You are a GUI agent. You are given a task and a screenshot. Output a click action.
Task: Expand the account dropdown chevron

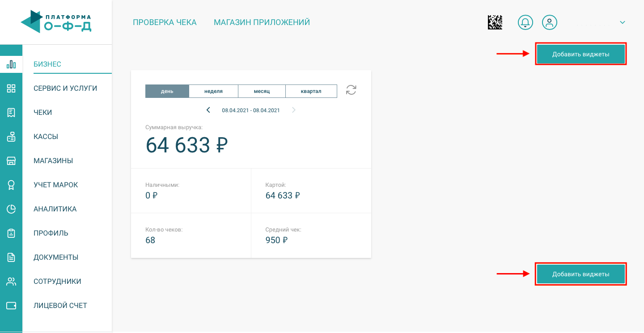pyautogui.click(x=622, y=22)
